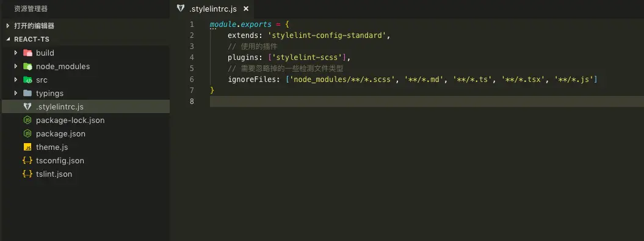Click the Node icon beside package-lock.json
Image resolution: width=644 pixels, height=241 pixels.
(27, 120)
